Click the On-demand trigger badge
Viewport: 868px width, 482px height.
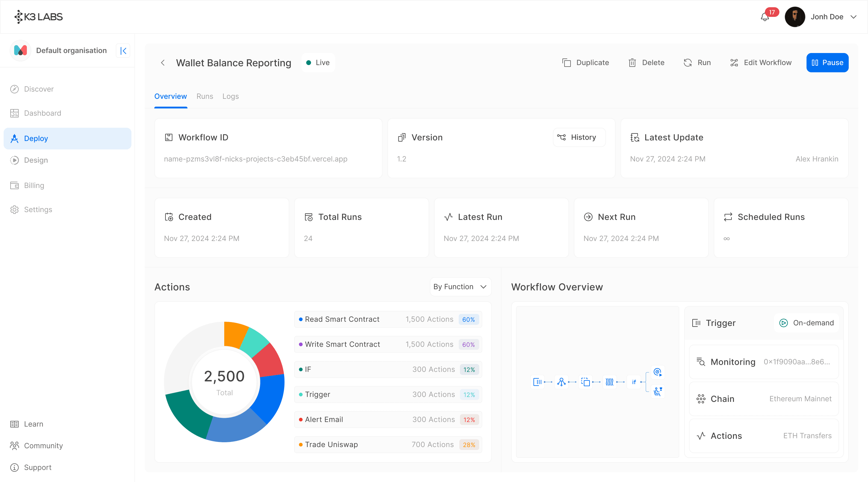click(x=806, y=323)
